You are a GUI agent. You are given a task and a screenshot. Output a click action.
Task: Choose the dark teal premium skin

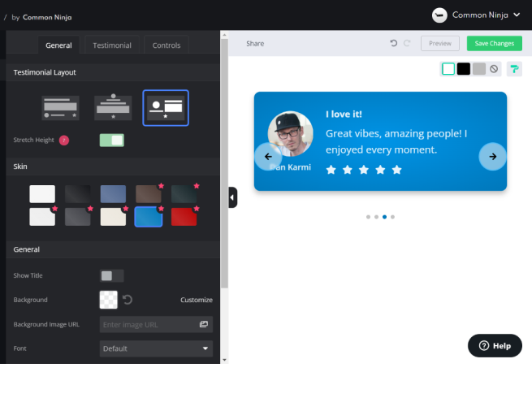184,194
